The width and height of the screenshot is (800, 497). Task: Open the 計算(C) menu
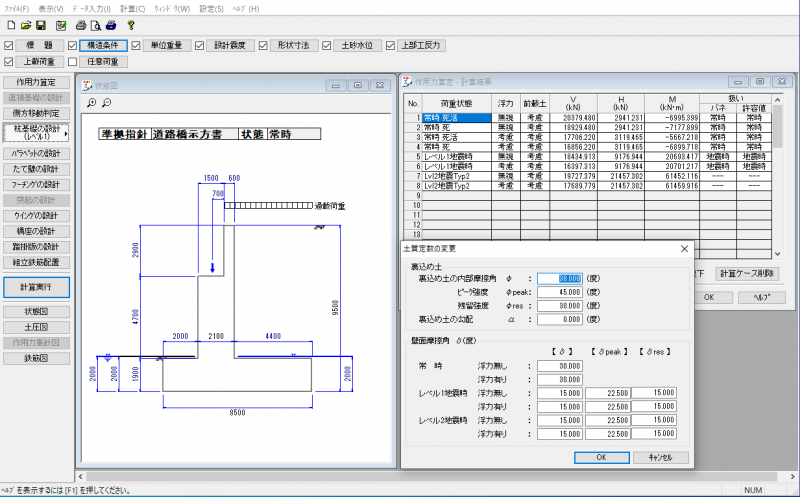(133, 9)
